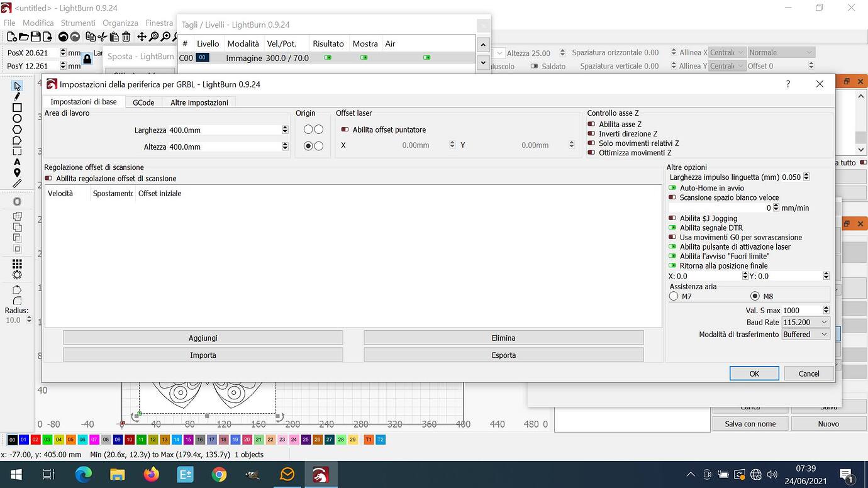
Task: Select the hexagon polygon tool
Action: 17,130
